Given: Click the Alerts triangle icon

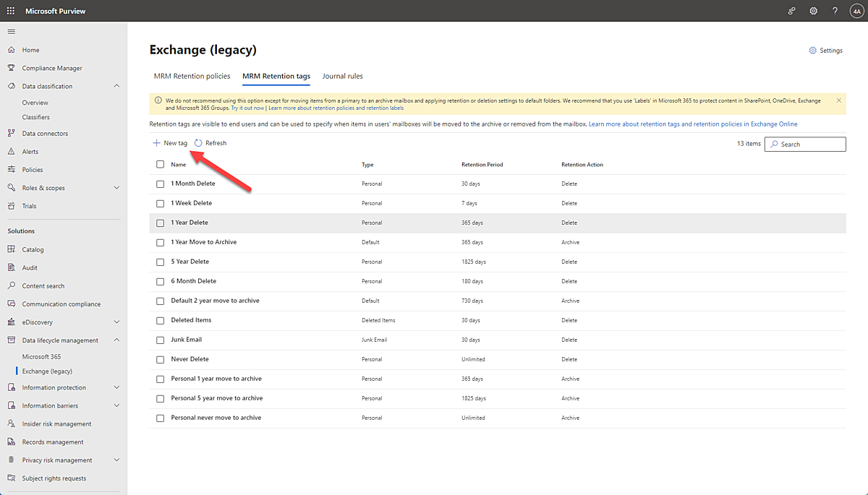Looking at the screenshot, I should point(11,152).
